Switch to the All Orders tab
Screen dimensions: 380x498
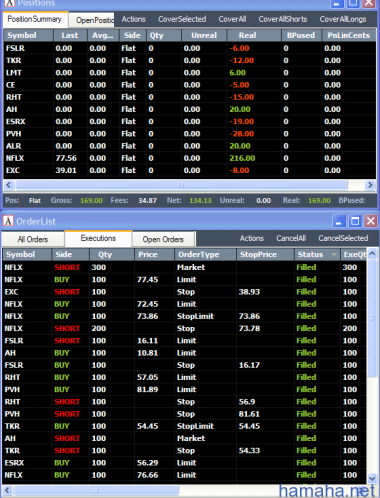coord(33,239)
